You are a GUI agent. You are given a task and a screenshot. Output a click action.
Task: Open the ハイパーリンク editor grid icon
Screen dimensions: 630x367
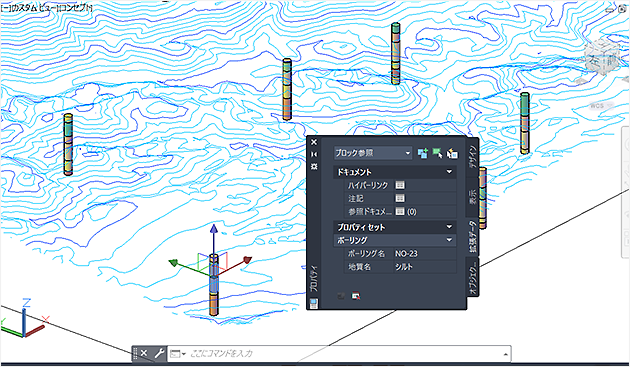[x=400, y=185]
